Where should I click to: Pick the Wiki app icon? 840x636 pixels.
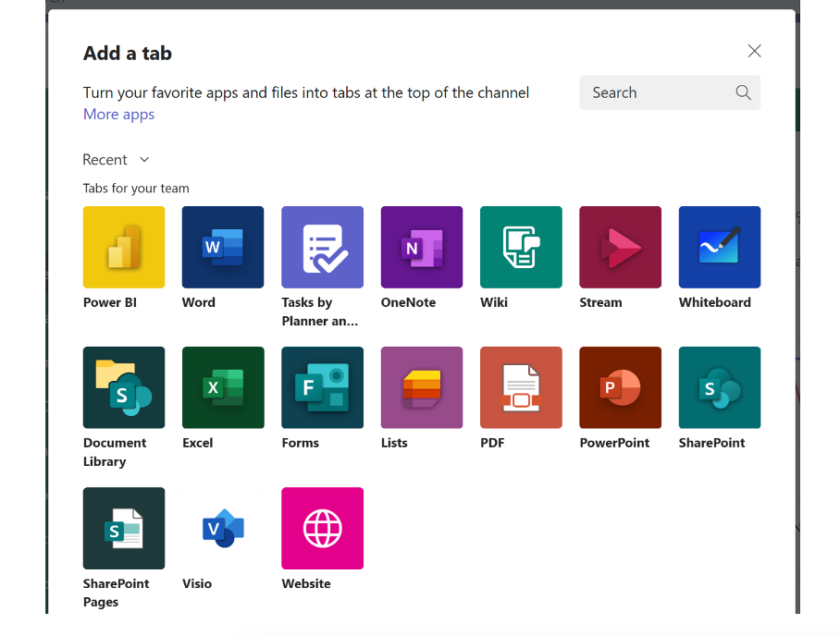point(521,248)
